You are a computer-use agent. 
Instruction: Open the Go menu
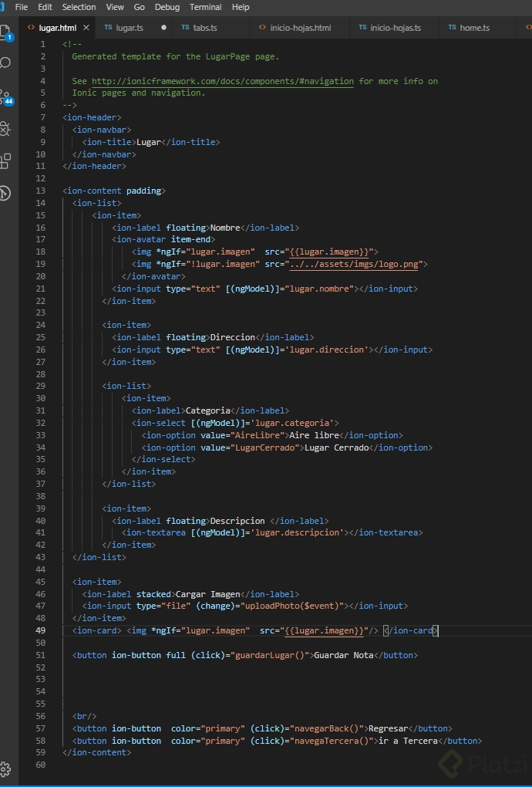[x=140, y=7]
